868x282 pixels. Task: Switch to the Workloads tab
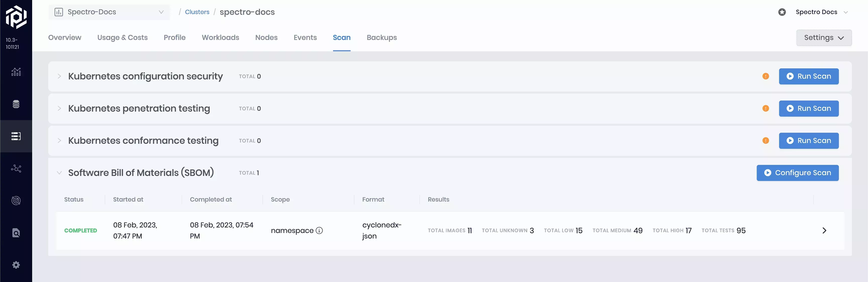(220, 37)
